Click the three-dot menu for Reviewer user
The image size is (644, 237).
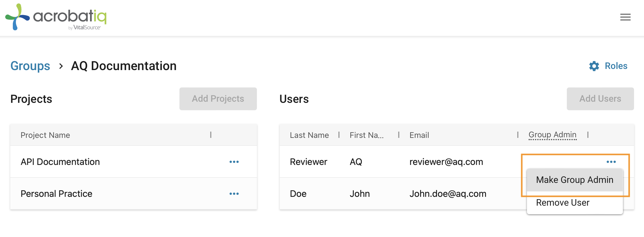tap(611, 162)
